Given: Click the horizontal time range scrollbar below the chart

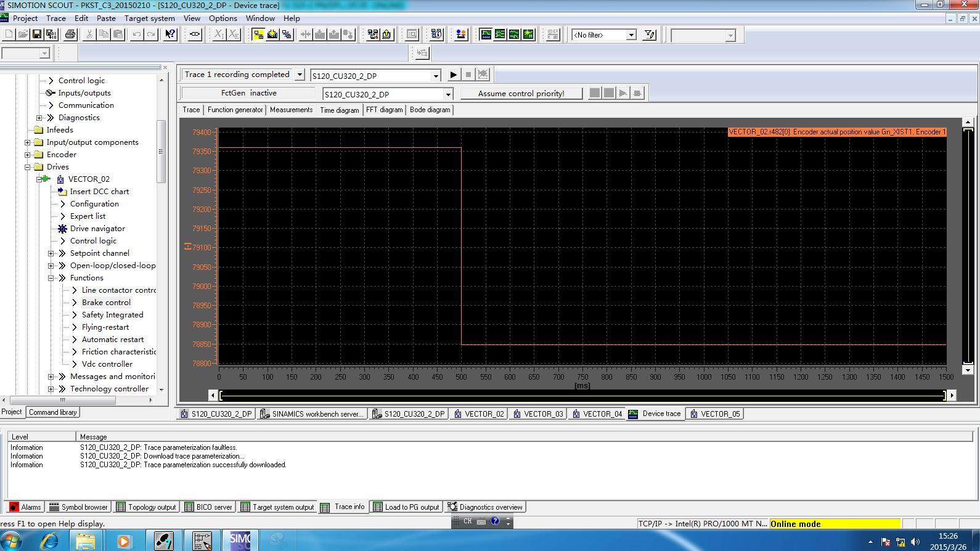Looking at the screenshot, I should pos(582,396).
